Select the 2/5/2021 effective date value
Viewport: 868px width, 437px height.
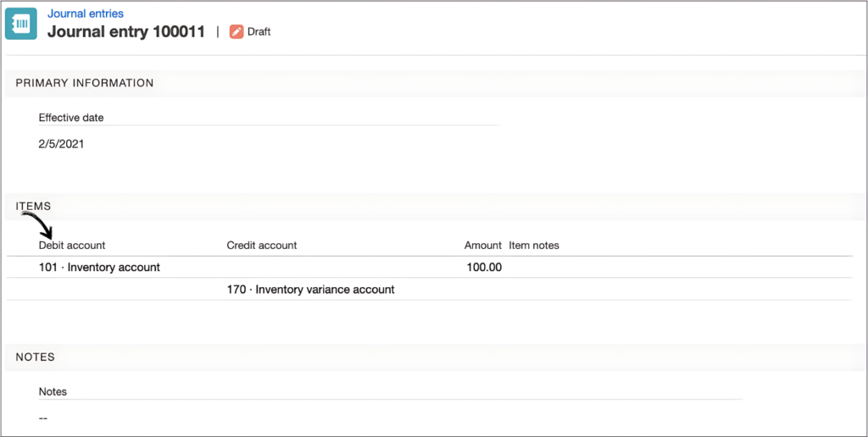click(x=61, y=144)
